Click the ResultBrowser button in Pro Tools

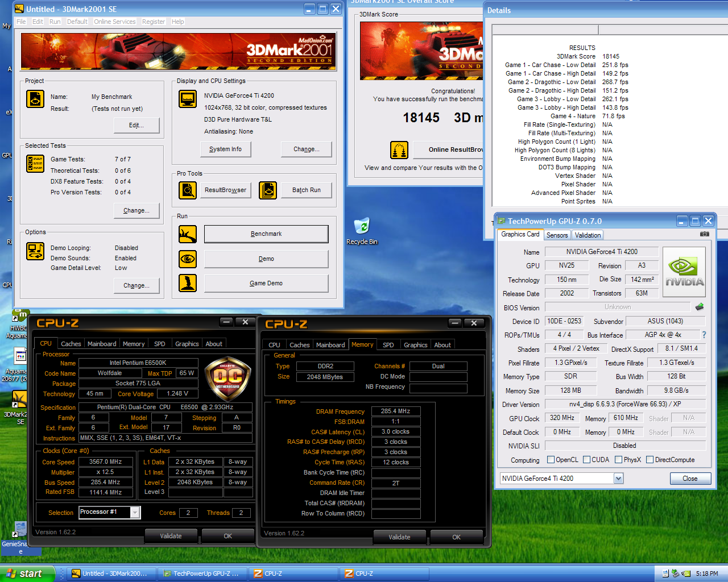point(226,190)
